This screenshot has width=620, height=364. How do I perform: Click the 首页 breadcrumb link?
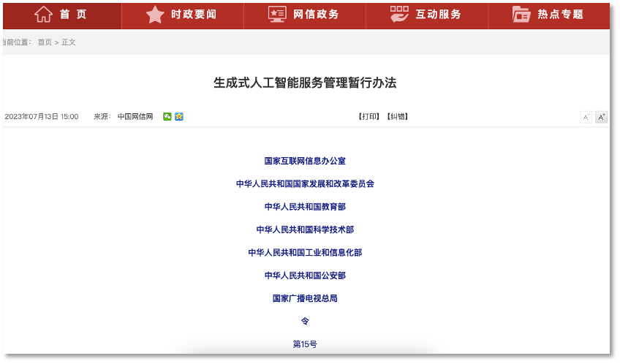45,42
